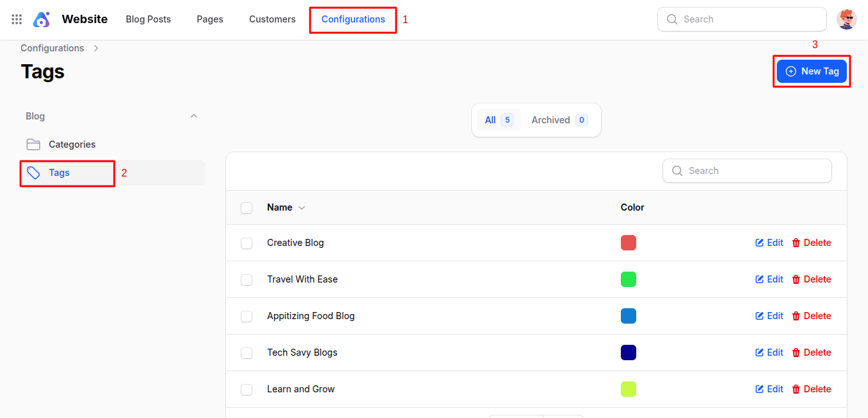Click the red color swatch for Creative Blog

[x=628, y=243]
